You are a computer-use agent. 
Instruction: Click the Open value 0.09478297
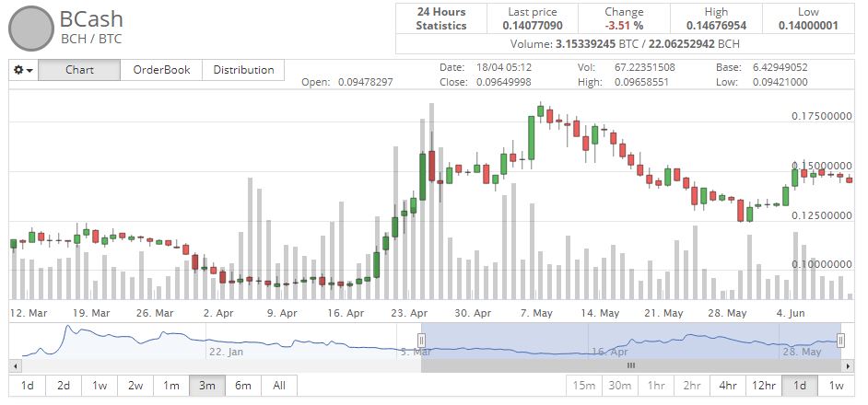(x=366, y=82)
